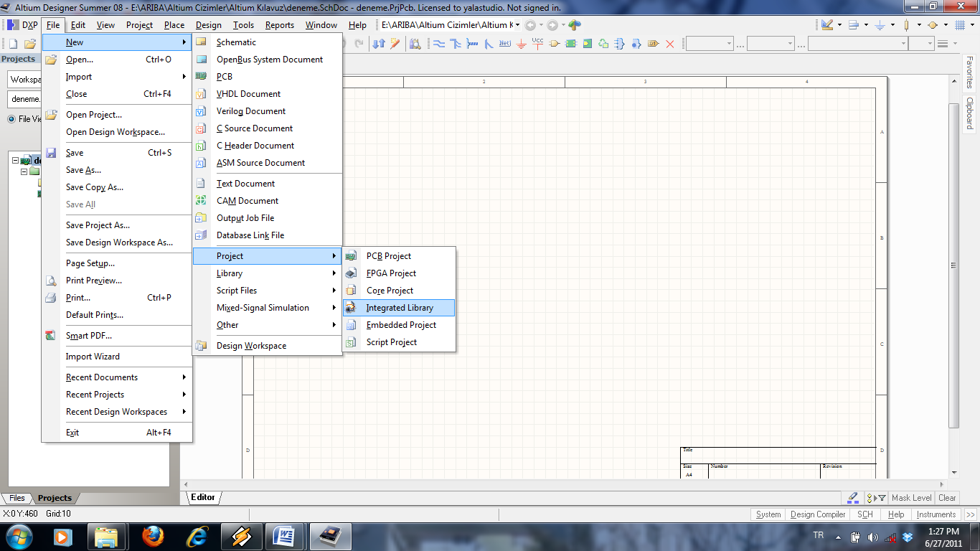
Task: Click the New Document toolbar icon
Action: [14, 44]
